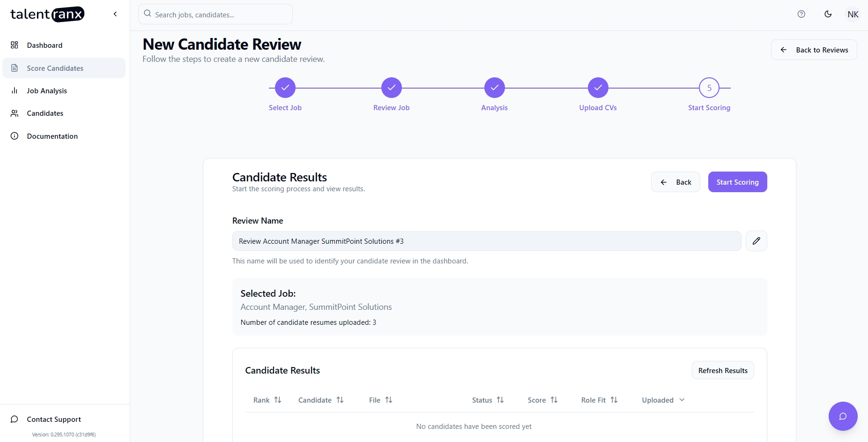
Task: Click Refresh Results
Action: click(723, 370)
